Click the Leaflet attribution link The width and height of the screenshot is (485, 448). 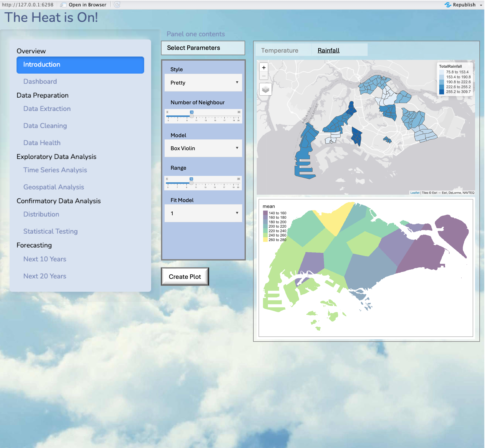click(415, 193)
